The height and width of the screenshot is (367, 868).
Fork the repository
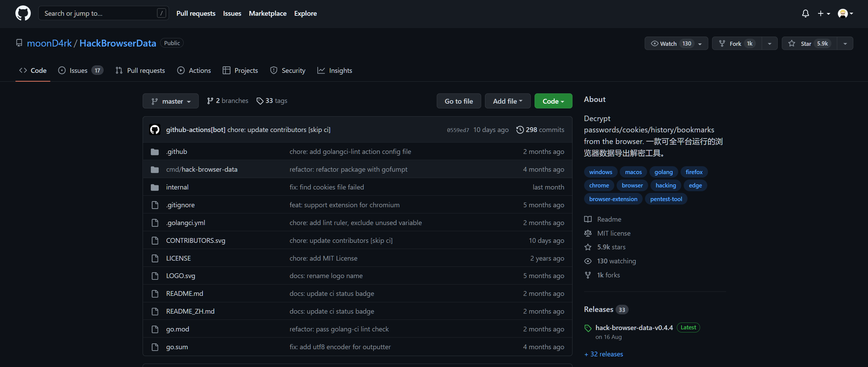point(737,43)
